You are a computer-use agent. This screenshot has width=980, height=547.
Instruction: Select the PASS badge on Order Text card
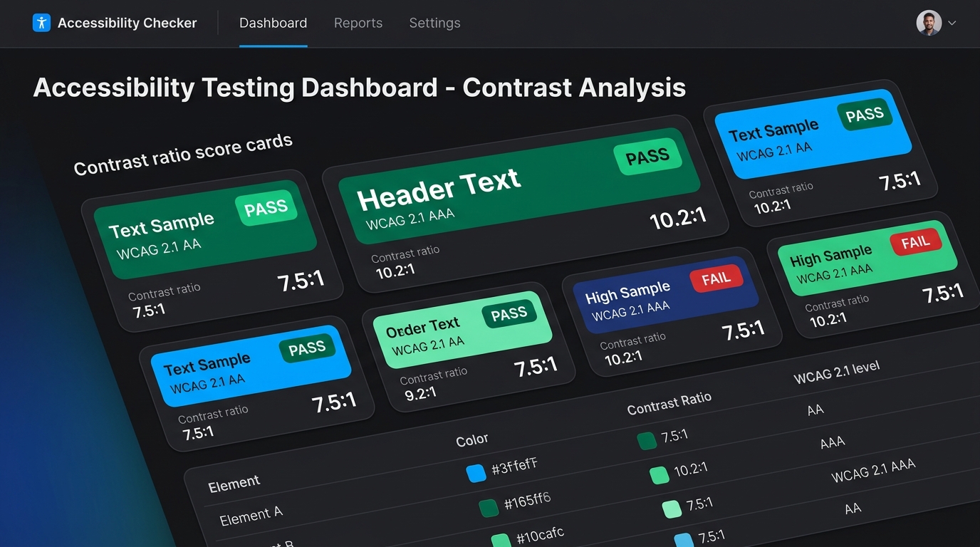509,314
